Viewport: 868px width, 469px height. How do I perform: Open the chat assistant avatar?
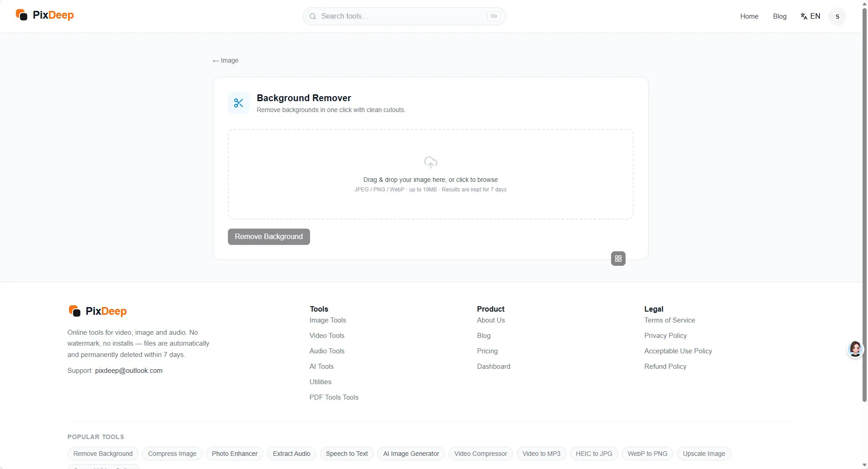pyautogui.click(x=855, y=349)
